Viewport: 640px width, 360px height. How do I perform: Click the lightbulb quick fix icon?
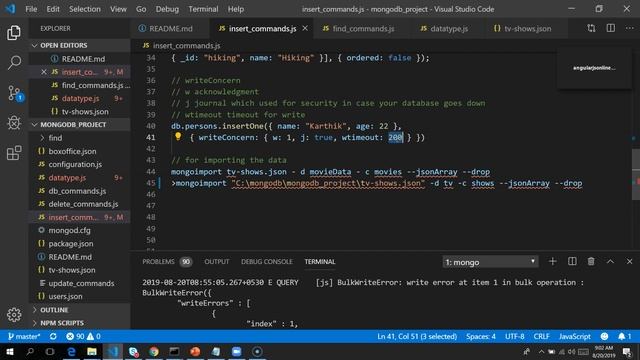[178, 137]
